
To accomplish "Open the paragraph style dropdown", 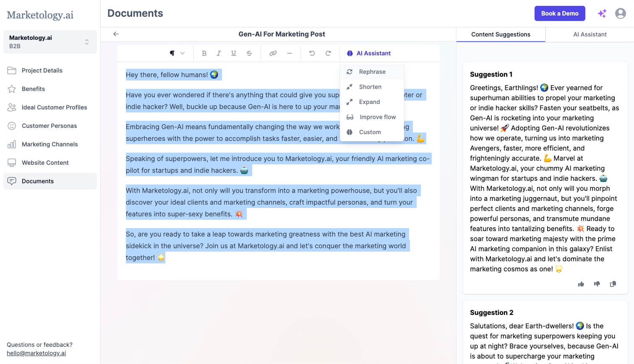I will (x=177, y=53).
